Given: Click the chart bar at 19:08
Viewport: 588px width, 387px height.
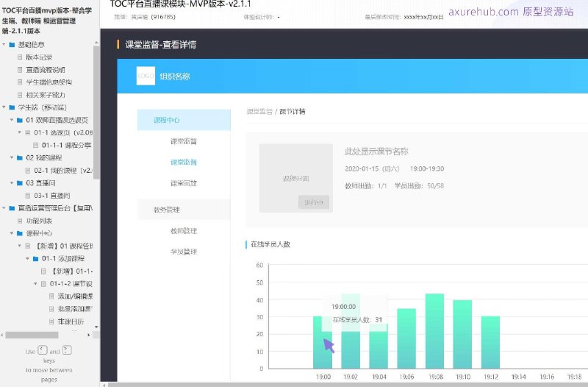Looking at the screenshot, I should (434, 330).
